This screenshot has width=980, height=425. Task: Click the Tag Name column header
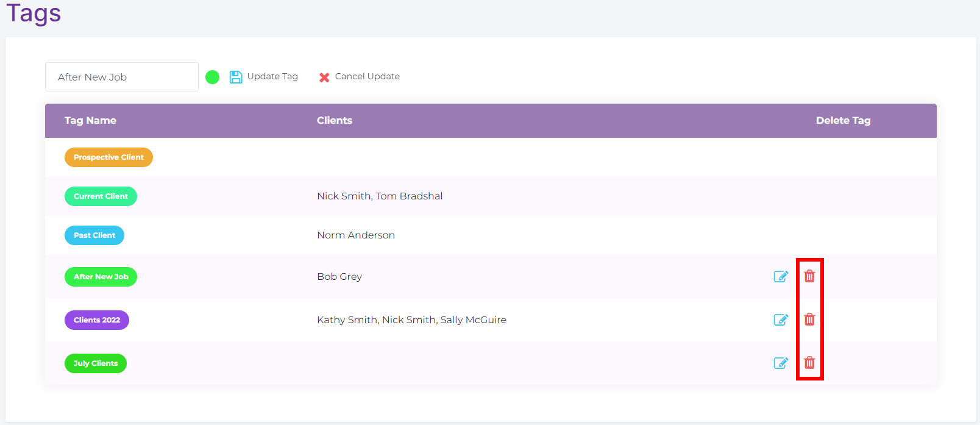click(90, 121)
